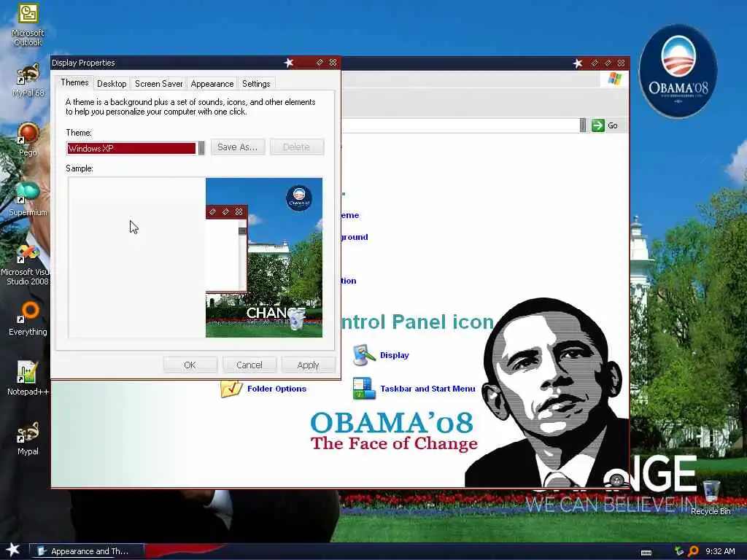The height and width of the screenshot is (560, 747).
Task: Open the Settings tab
Action: click(x=256, y=84)
